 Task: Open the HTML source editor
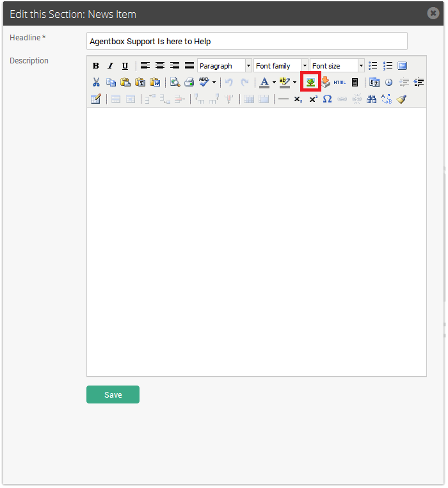click(x=339, y=82)
